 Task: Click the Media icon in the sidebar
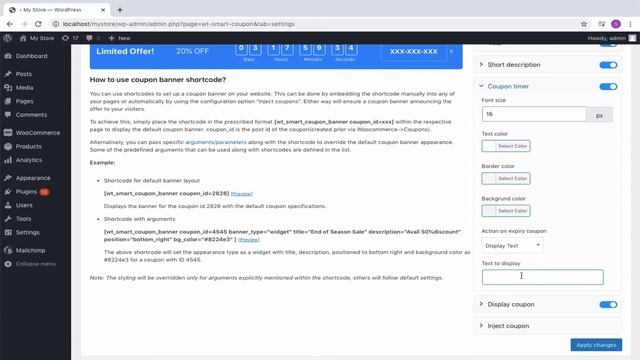pos(8,87)
